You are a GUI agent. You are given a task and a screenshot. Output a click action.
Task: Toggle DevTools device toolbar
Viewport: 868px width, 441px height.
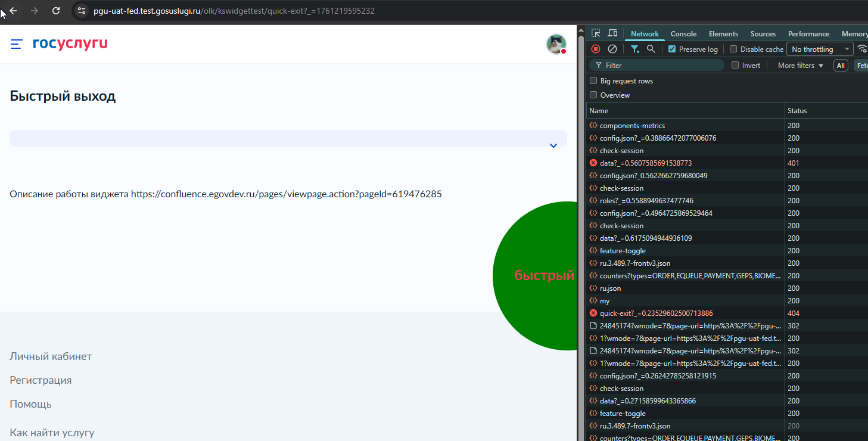pos(612,34)
